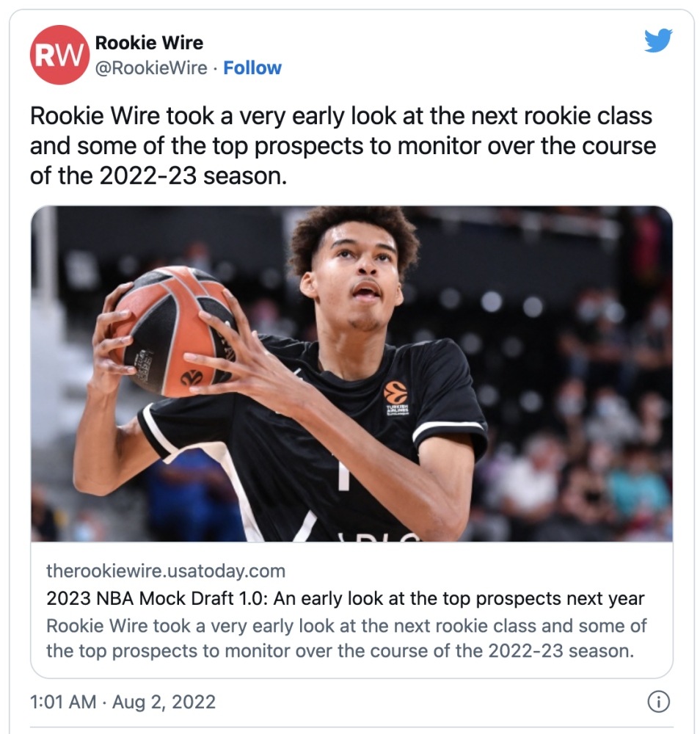Open the Twitter bird logo
This screenshot has width=700, height=734.
(658, 40)
